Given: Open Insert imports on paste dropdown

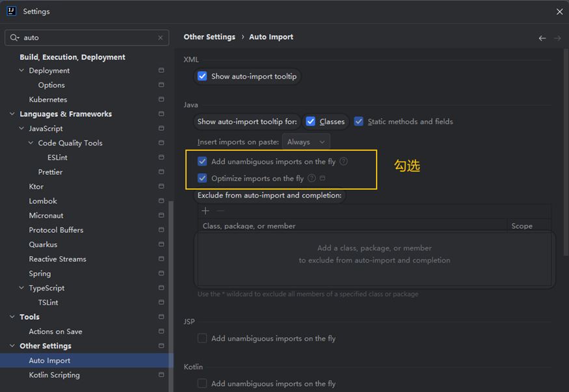Looking at the screenshot, I should 306,142.
